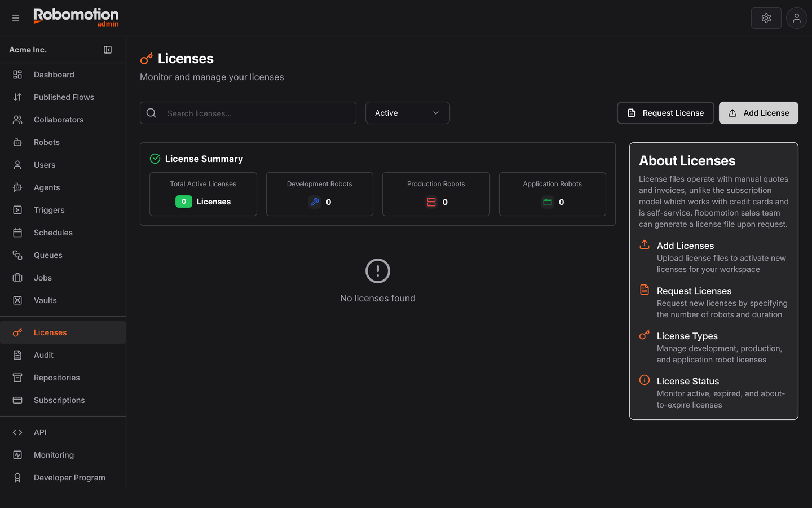Click the Collaborators people icon

[x=17, y=120]
